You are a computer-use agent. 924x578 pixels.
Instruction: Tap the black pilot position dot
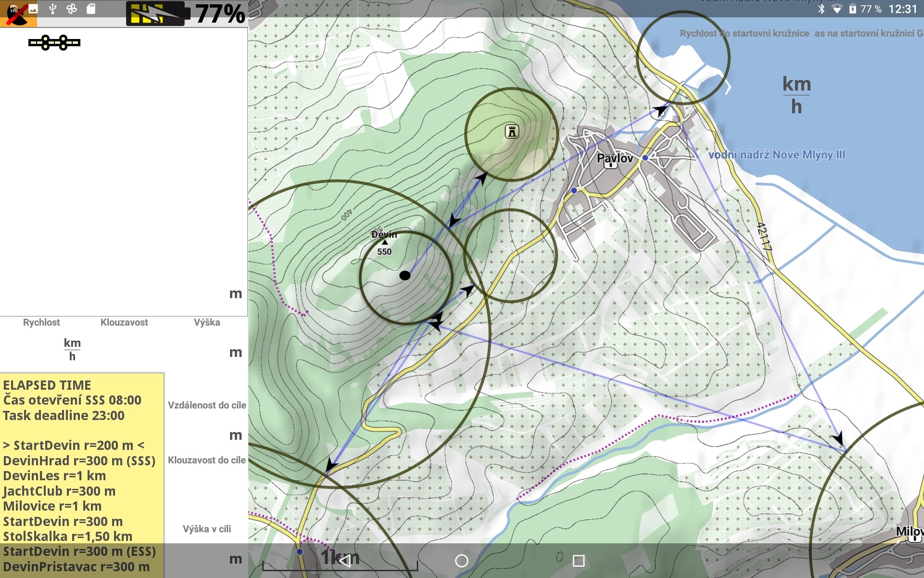coord(405,276)
